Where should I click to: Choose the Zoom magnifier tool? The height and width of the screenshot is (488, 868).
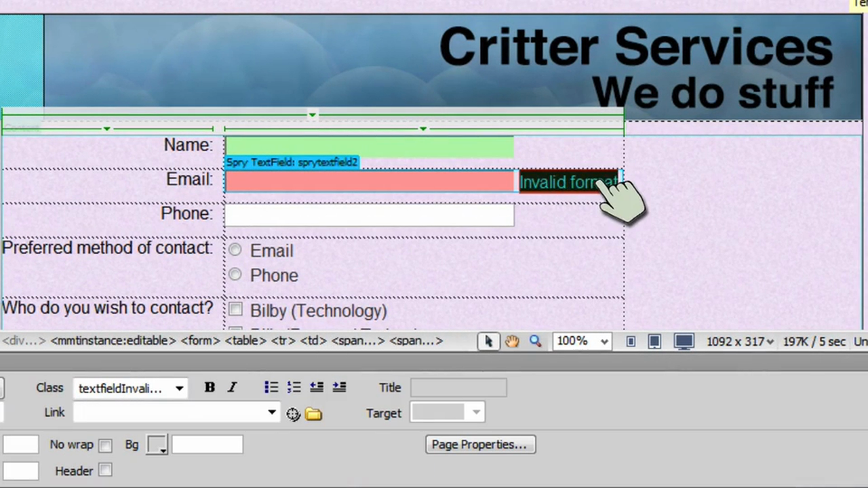click(535, 342)
